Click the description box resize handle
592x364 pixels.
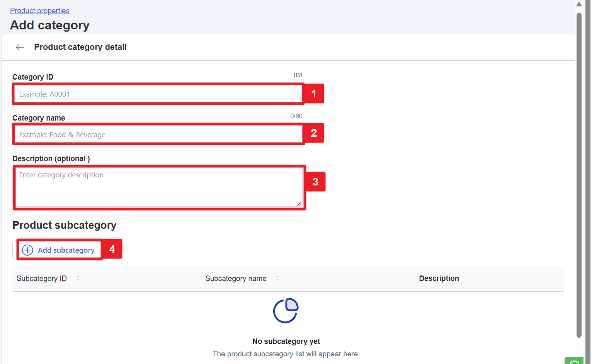[299, 204]
